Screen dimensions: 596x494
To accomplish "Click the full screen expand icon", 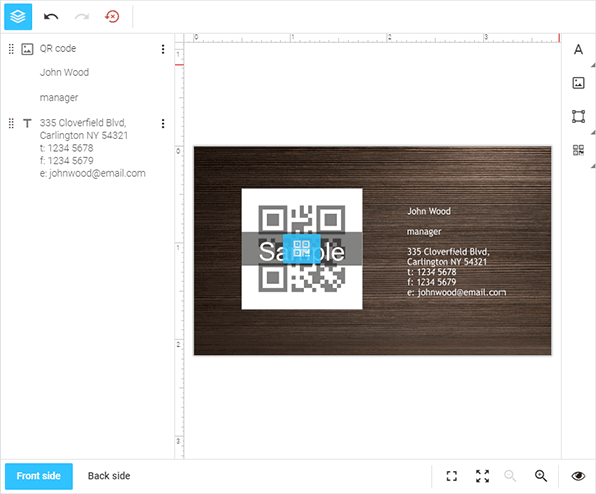I will click(x=483, y=476).
